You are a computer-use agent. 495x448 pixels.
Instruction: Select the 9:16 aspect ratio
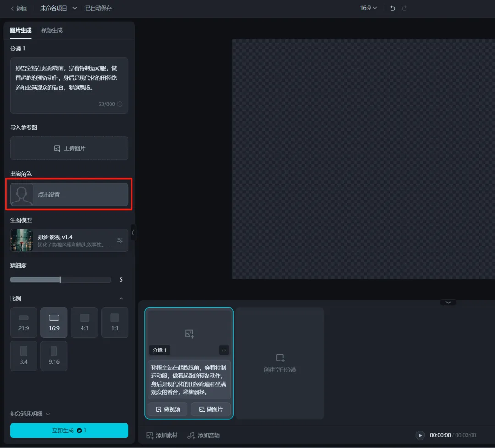54,356
